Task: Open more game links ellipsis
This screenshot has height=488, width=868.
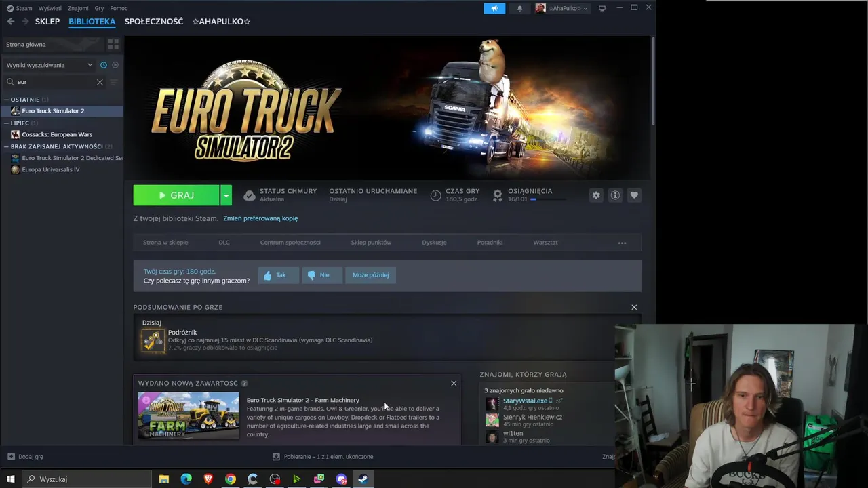Action: (x=622, y=243)
